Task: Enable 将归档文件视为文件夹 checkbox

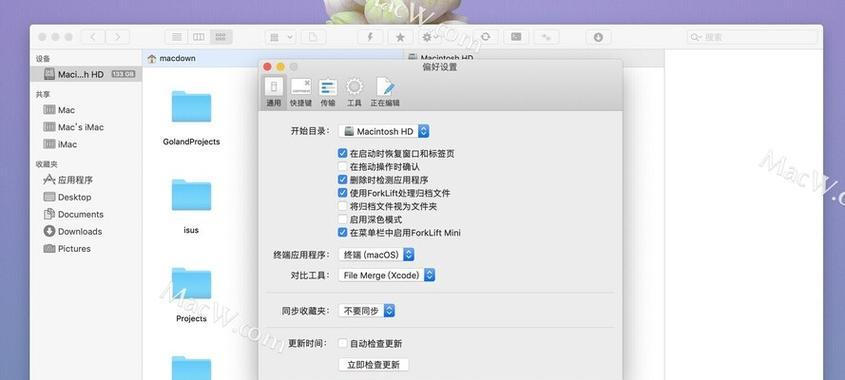Action: [343, 206]
